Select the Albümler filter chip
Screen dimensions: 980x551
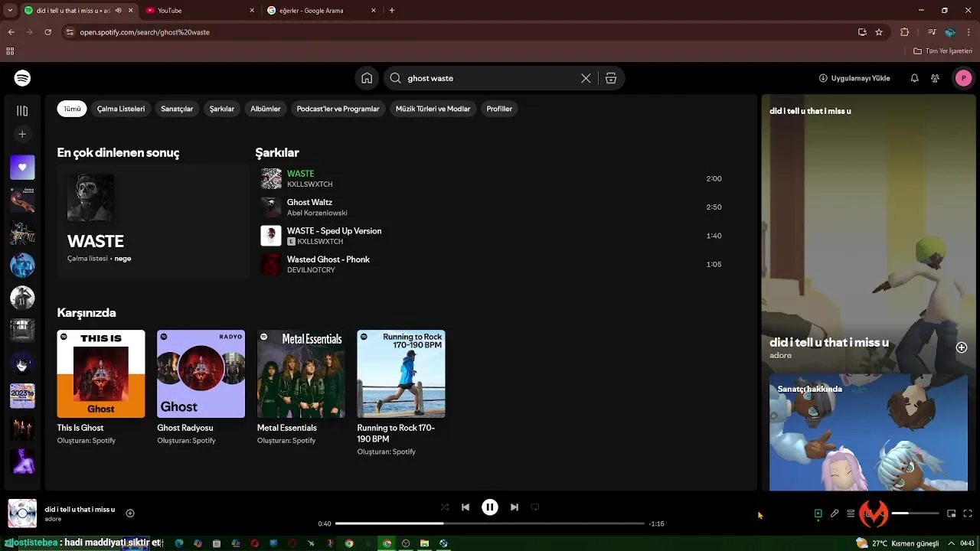[266, 109]
